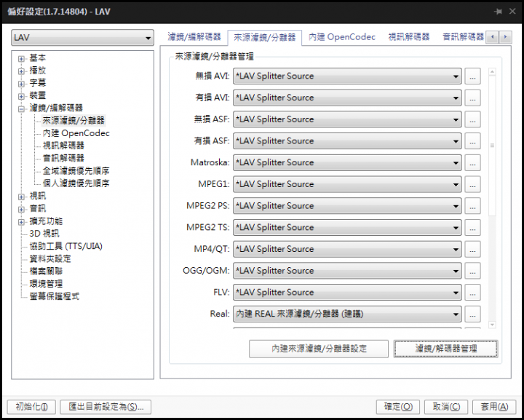
Task: Select 個人濾鏡優先順序 in the tree
Action: point(76,183)
